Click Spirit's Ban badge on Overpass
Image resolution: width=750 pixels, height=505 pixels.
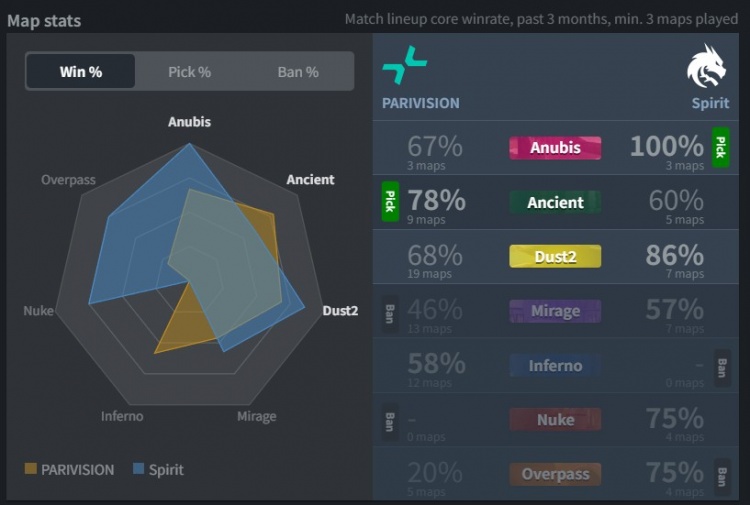click(720, 474)
